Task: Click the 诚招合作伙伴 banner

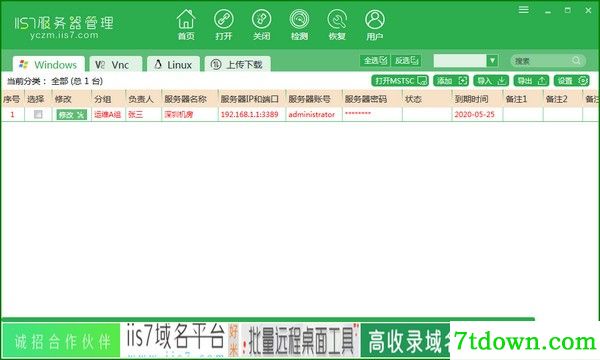Action: click(x=61, y=340)
